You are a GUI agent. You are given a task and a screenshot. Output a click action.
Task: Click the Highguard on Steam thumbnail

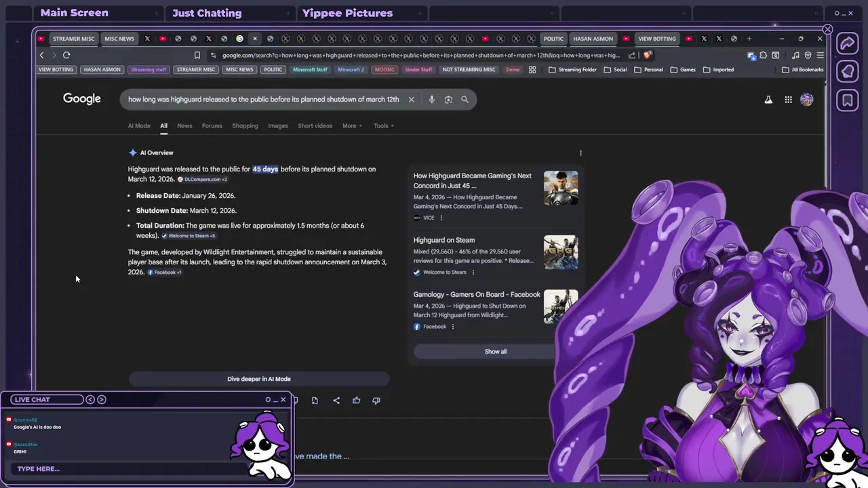click(x=561, y=252)
